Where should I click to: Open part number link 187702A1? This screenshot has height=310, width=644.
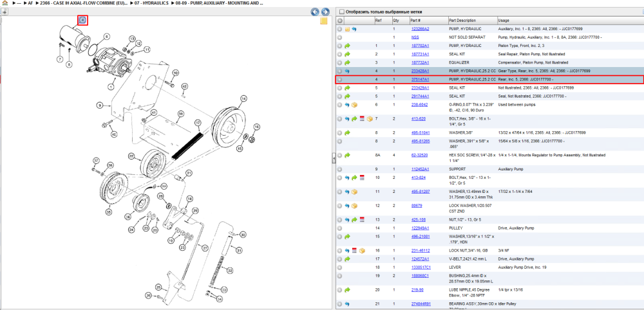click(420, 46)
